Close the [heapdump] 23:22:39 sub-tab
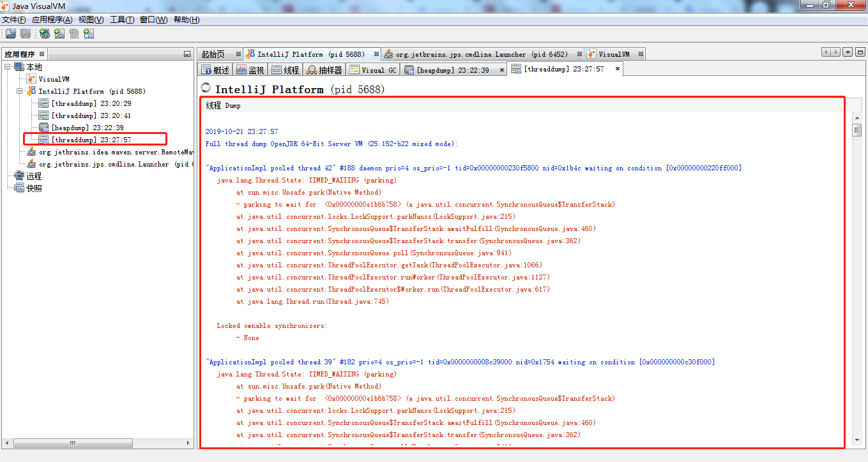The width and height of the screenshot is (868, 462). click(x=501, y=69)
